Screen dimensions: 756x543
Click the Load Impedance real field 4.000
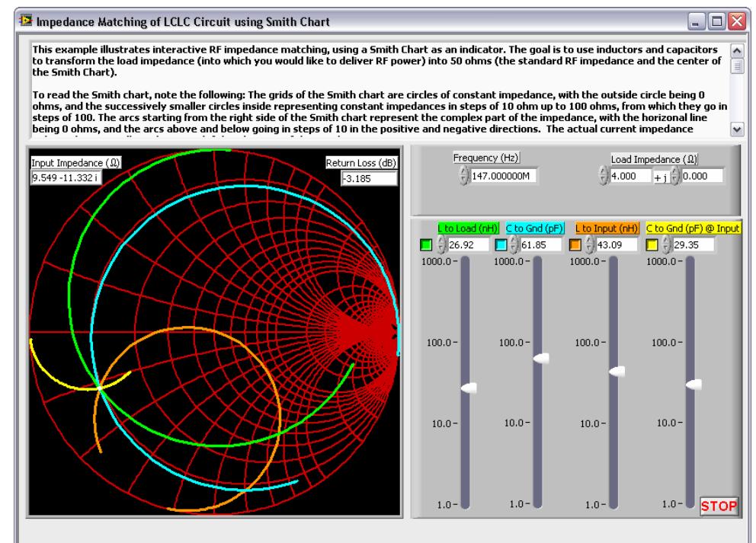tap(630, 176)
